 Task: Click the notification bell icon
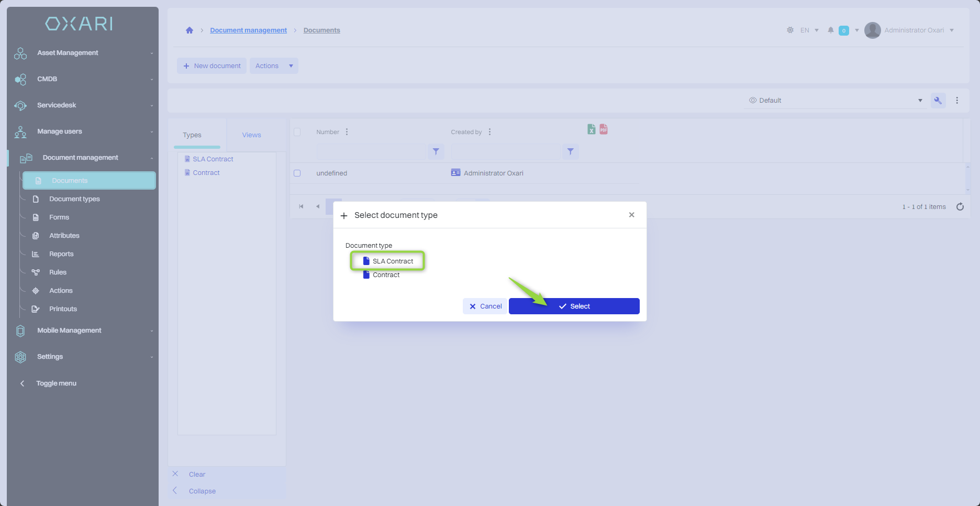click(x=830, y=30)
